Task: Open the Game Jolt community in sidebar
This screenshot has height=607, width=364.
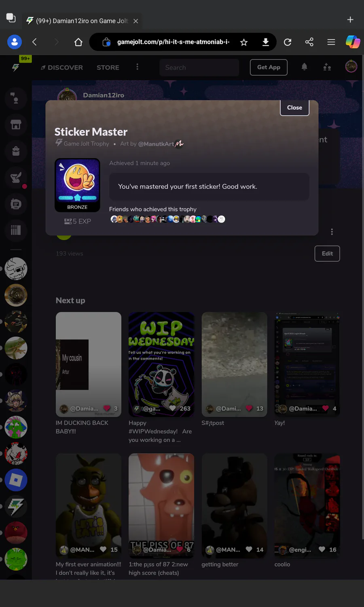Action: click(x=16, y=506)
